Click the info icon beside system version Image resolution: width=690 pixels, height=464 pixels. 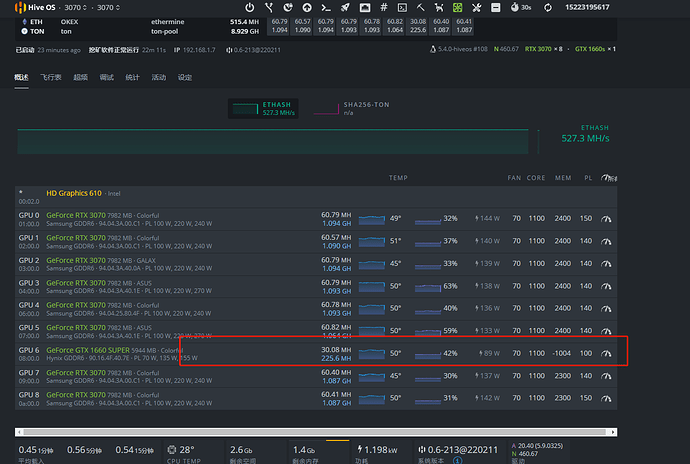[457, 460]
